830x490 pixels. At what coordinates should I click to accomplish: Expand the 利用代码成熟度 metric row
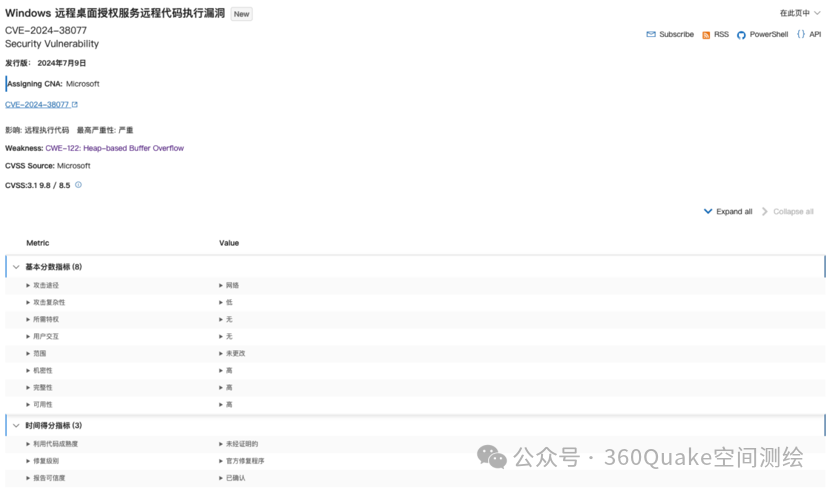point(52,444)
